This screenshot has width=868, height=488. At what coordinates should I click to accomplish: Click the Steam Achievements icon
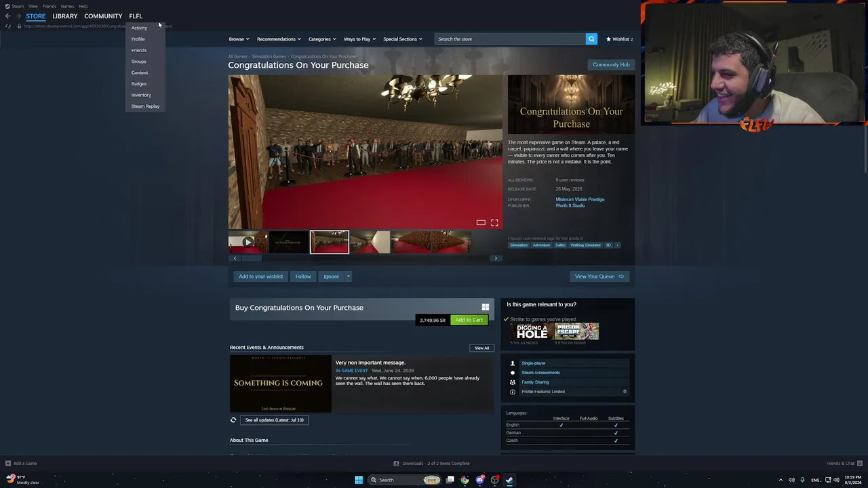(x=513, y=373)
